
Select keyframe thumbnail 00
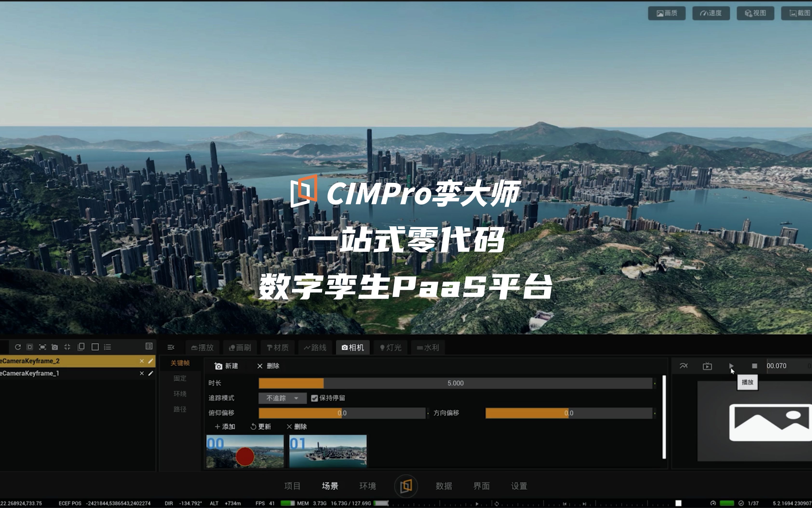(245, 452)
